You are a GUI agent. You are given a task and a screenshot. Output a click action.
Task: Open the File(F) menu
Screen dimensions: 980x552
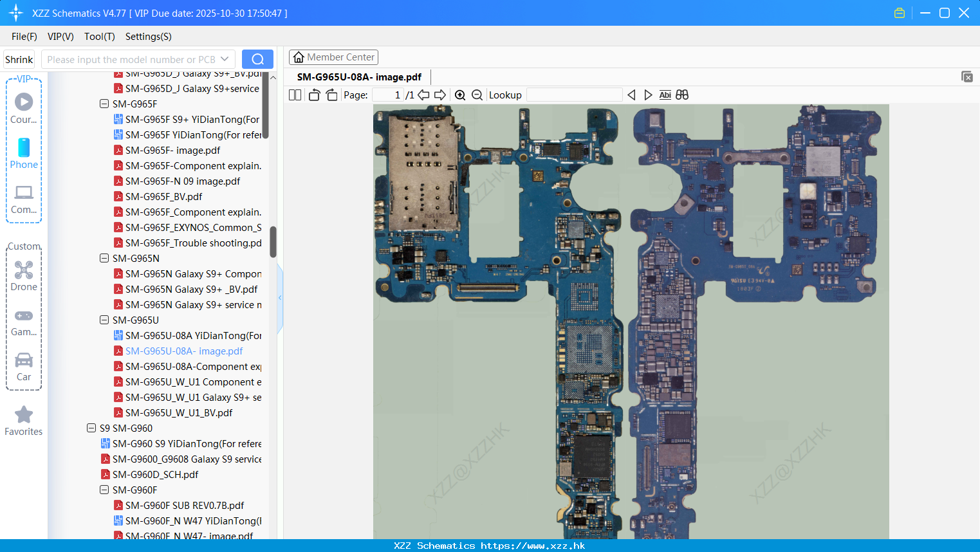(24, 37)
